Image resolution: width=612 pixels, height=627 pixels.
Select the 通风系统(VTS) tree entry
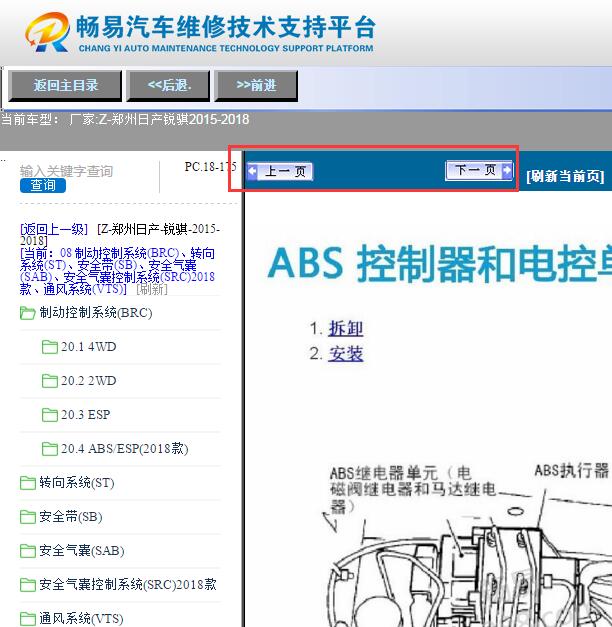[x=81, y=619]
